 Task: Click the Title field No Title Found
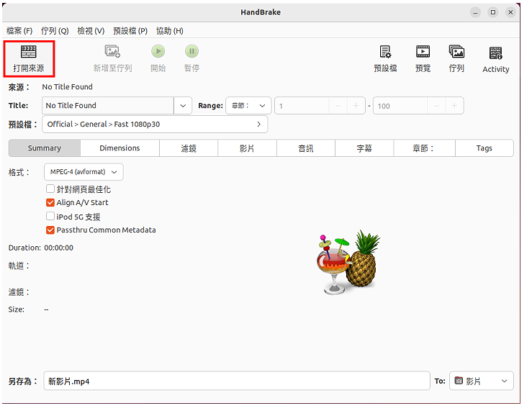coord(108,106)
